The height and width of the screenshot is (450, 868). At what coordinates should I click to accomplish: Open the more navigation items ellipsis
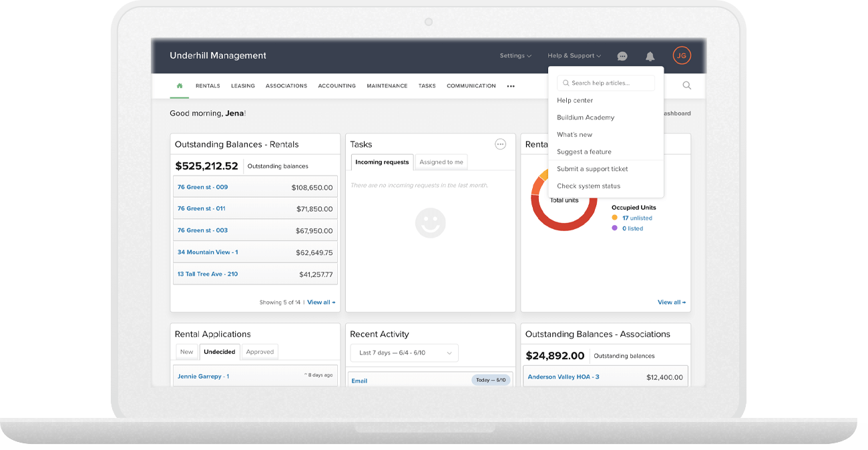pyautogui.click(x=511, y=86)
